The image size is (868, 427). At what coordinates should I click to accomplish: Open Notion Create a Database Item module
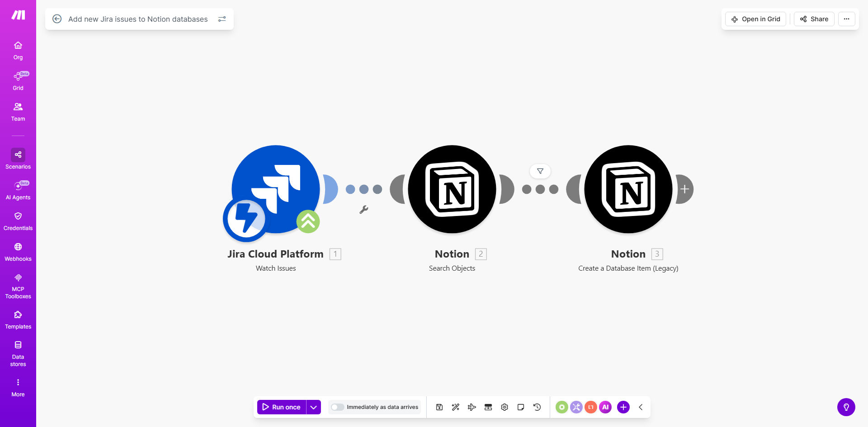pyautogui.click(x=628, y=189)
